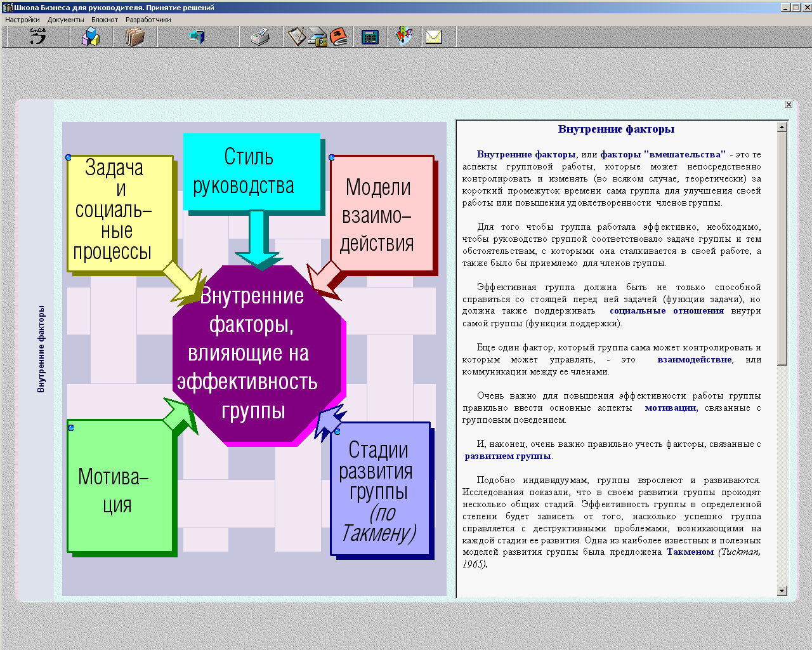Launch the calculator toolbar icon
The image size is (812, 650).
[370, 37]
